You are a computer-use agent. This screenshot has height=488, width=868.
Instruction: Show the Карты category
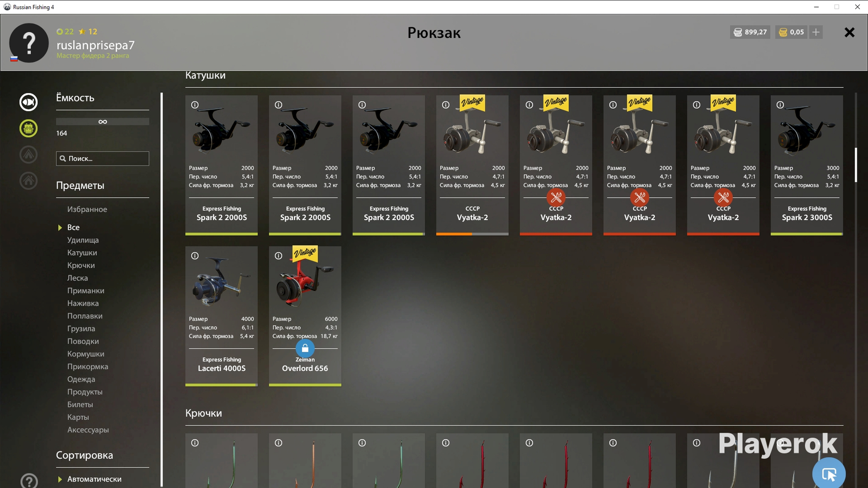pos(78,418)
